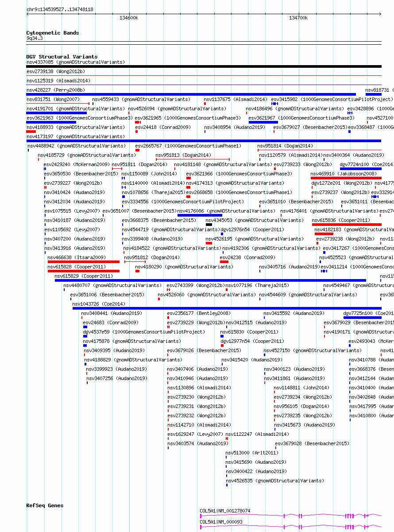
Task: Select the esv3679028 (Besenbacher2015) label
Action: coord(312,443)
